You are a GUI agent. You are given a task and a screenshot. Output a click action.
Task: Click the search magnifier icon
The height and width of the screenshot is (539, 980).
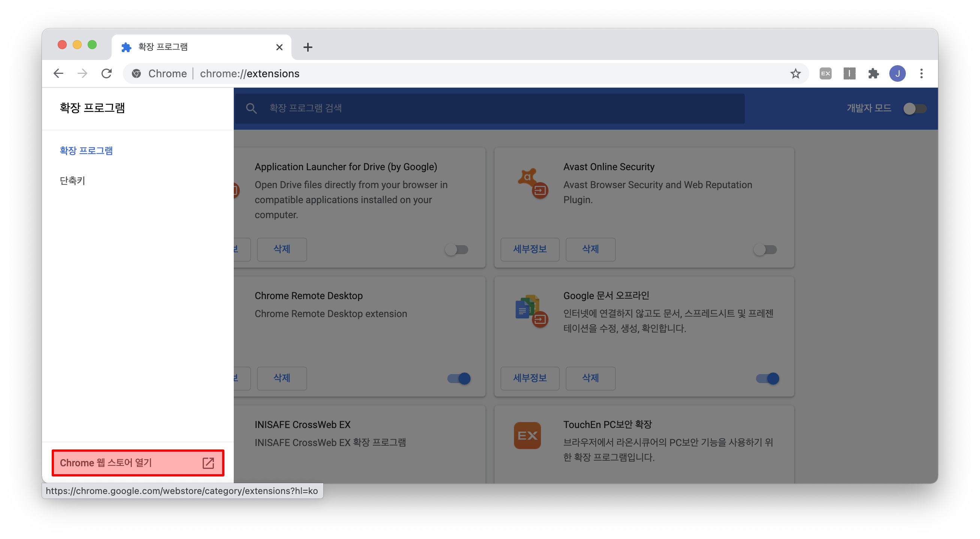pos(251,108)
